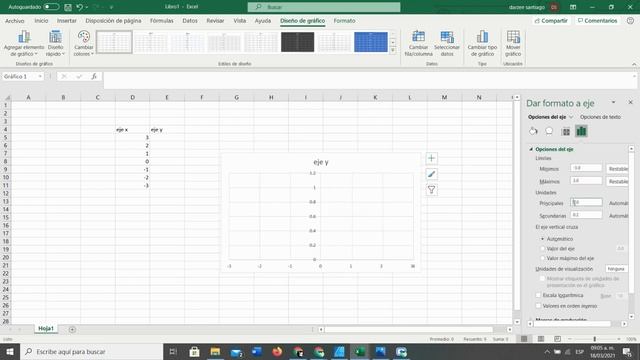The height and width of the screenshot is (360, 640).
Task: Click Restablecer next to Mínimos
Action: pyautogui.click(x=618, y=169)
